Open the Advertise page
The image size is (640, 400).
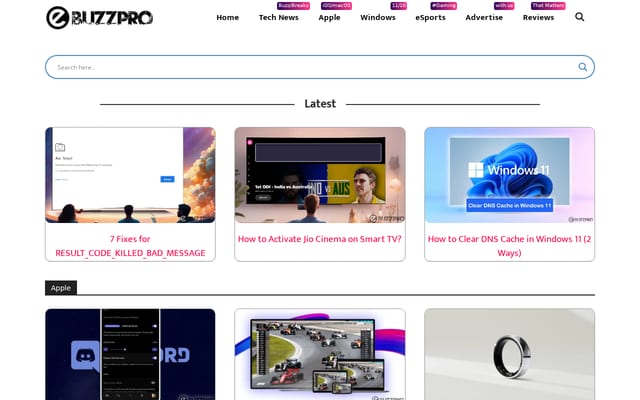point(484,18)
